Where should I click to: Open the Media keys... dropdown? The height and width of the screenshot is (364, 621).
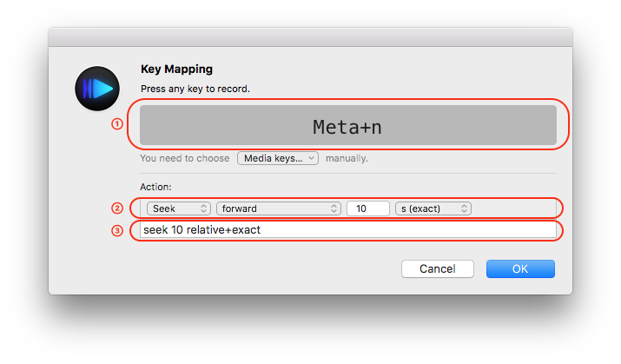point(278,158)
